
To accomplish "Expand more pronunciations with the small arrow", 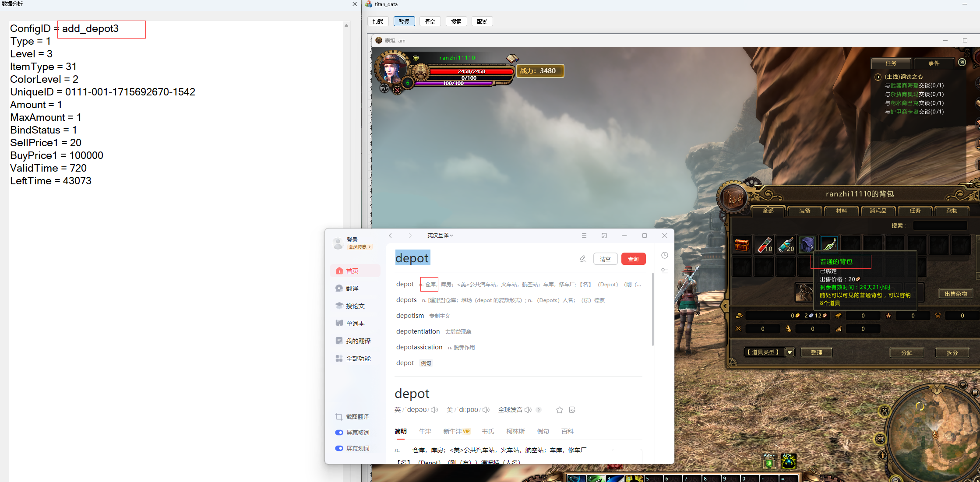I will tap(539, 410).
